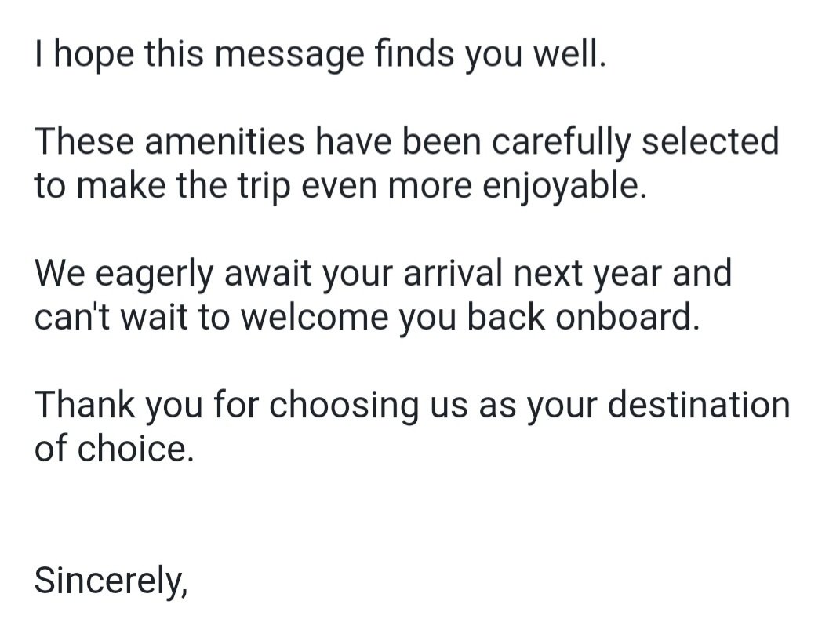Click the word 'welcome' in third paragraph

[x=314, y=317]
